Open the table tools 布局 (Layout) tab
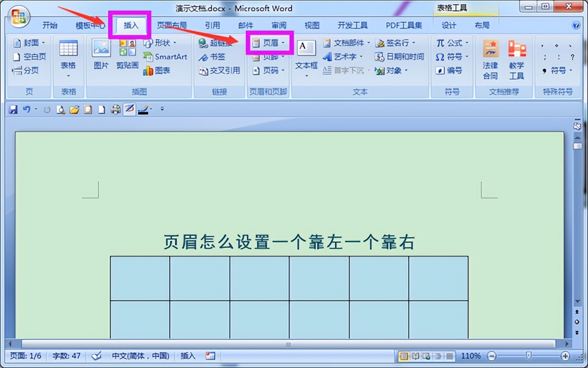Viewport: 588px width, 368px height. (482, 25)
